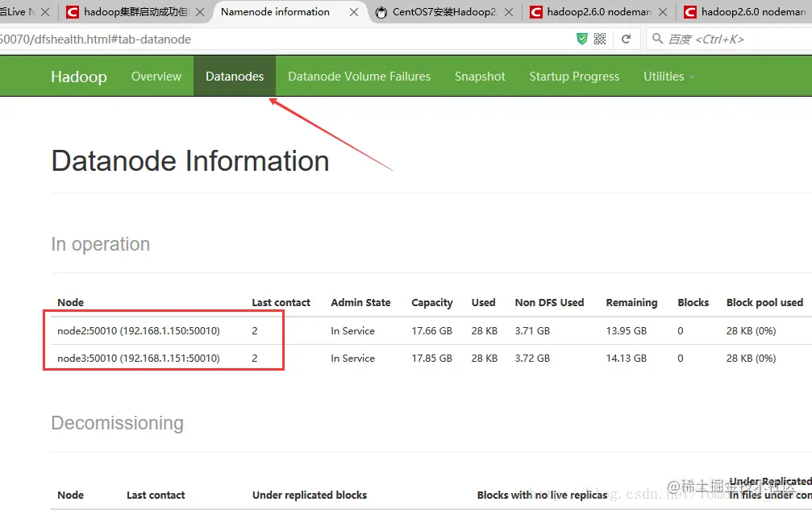Screen dimensions: 812x510
Task: Open the Datanodes tab
Action: point(235,77)
